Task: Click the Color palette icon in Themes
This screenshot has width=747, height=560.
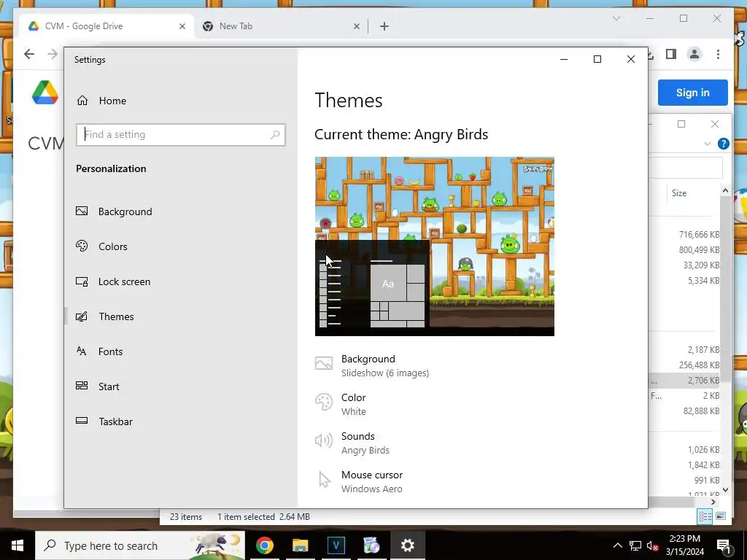Action: coord(324,402)
